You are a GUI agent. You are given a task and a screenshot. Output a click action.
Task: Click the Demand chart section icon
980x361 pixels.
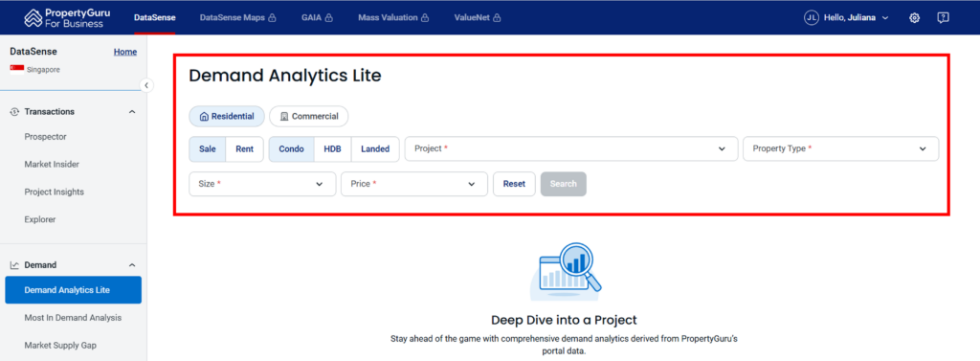coord(14,265)
